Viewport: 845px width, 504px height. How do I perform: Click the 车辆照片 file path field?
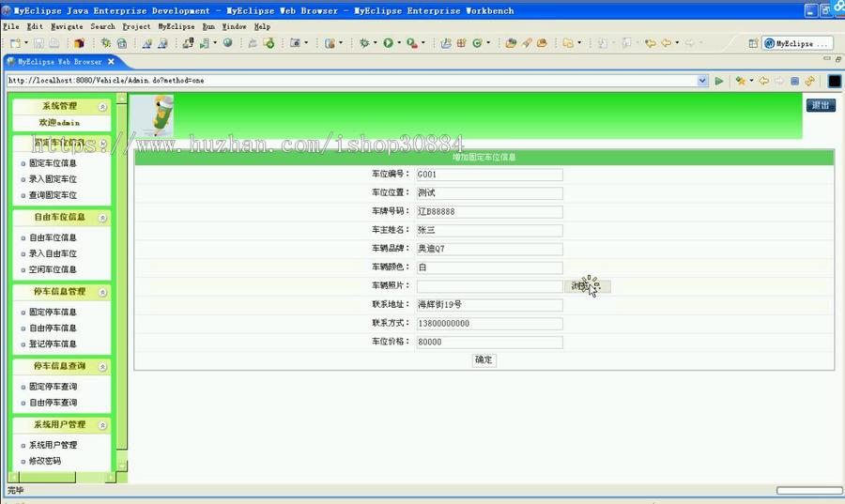click(x=489, y=286)
